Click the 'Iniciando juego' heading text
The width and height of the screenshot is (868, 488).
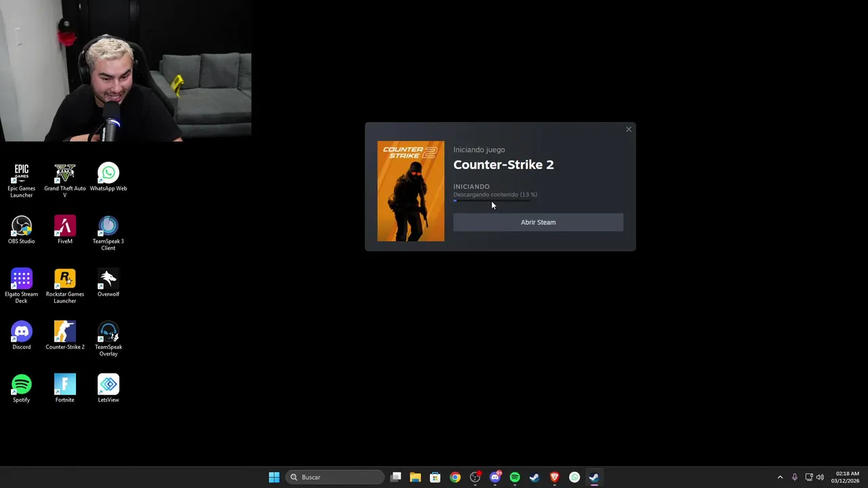point(479,150)
